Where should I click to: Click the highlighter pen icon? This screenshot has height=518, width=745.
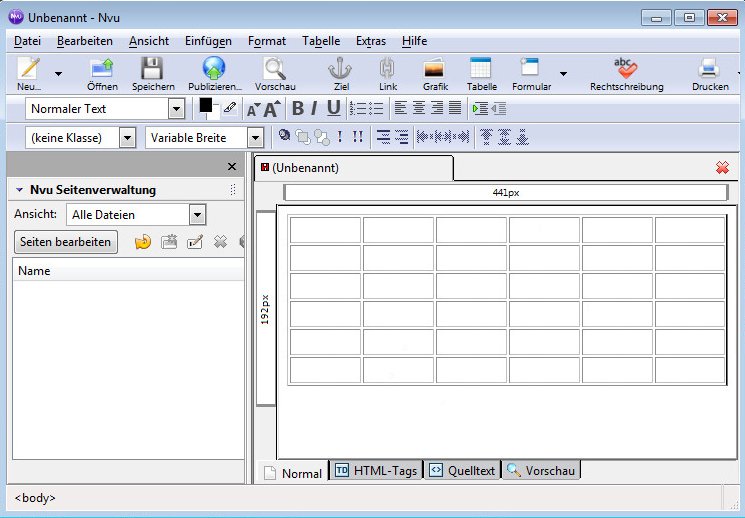230,108
